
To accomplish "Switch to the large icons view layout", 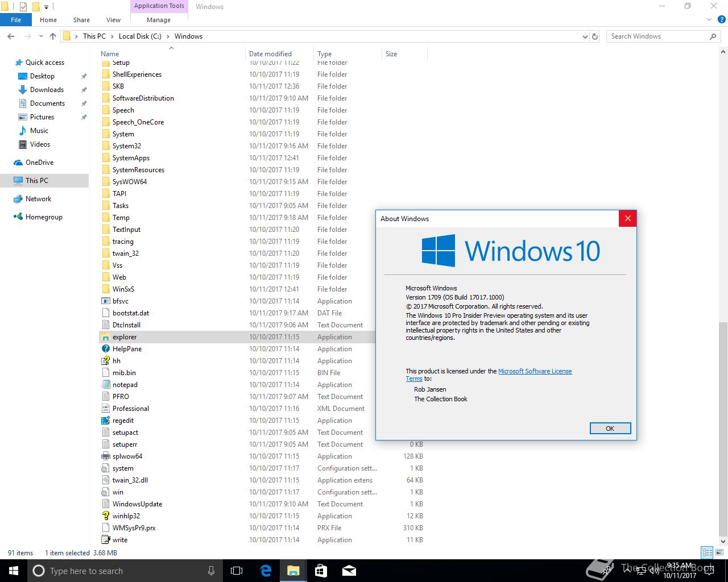I will [719, 552].
